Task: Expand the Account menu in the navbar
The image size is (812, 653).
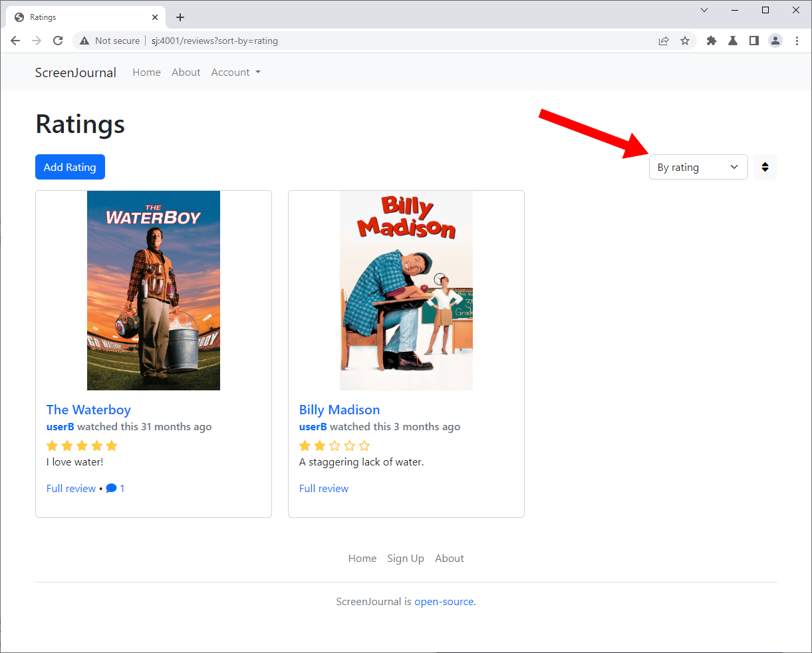Action: (235, 72)
